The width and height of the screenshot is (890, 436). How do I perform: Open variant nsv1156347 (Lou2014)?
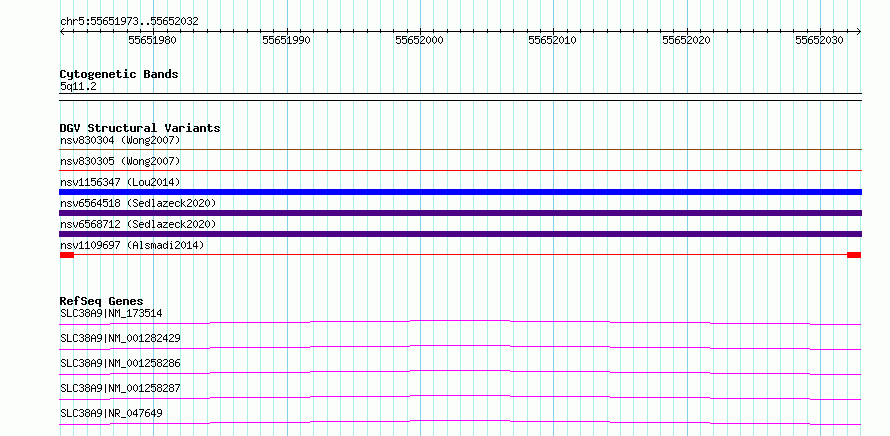[120, 182]
